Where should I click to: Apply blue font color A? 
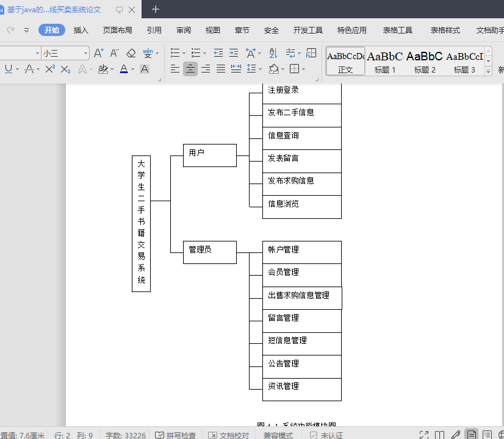tap(124, 69)
